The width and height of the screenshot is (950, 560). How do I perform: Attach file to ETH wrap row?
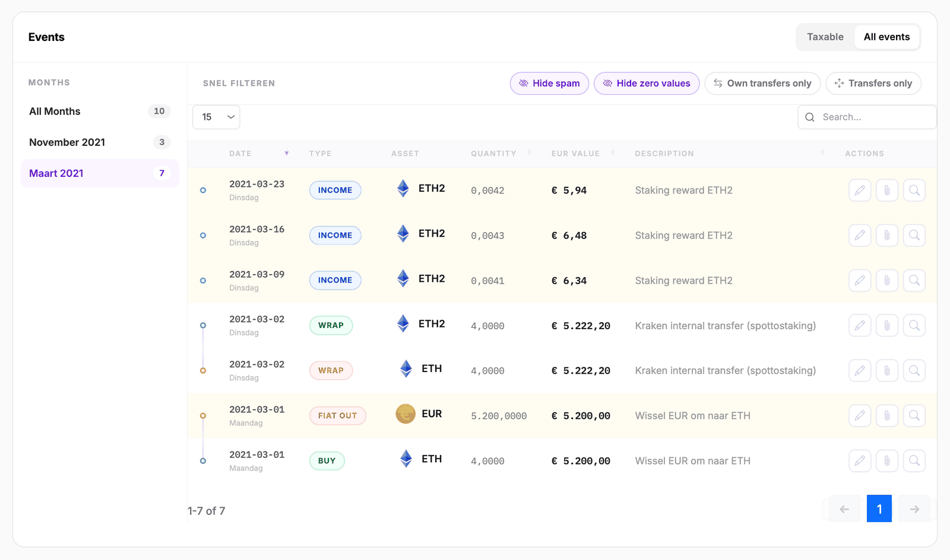pos(887,371)
